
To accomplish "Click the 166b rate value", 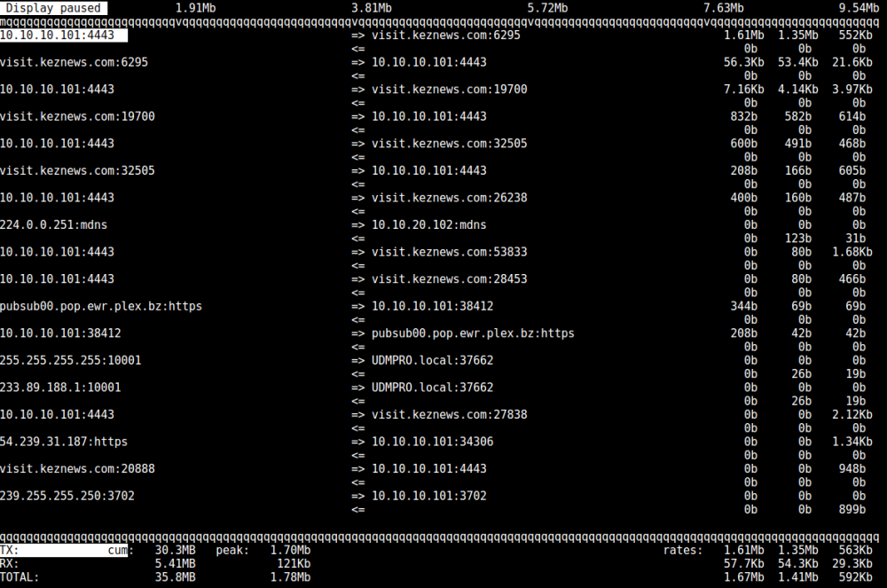I will (797, 171).
